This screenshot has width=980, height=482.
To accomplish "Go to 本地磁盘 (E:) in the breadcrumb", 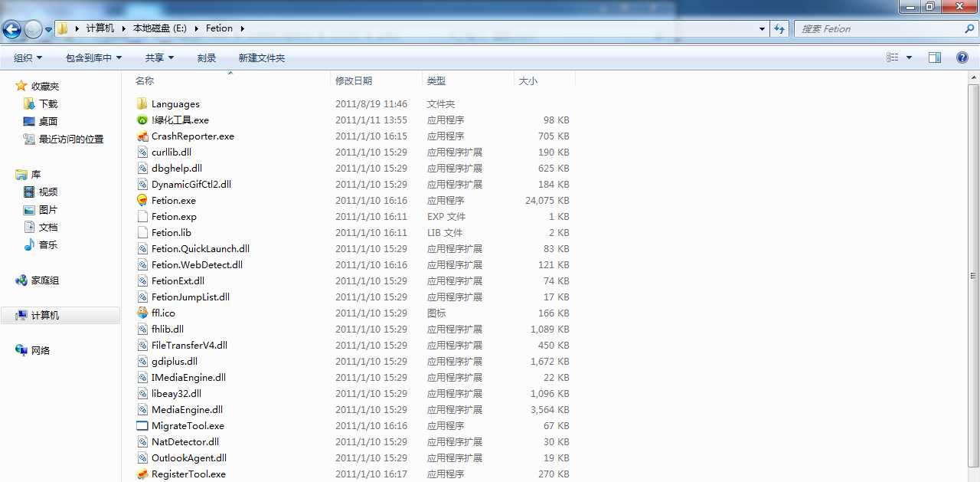I will (x=160, y=28).
